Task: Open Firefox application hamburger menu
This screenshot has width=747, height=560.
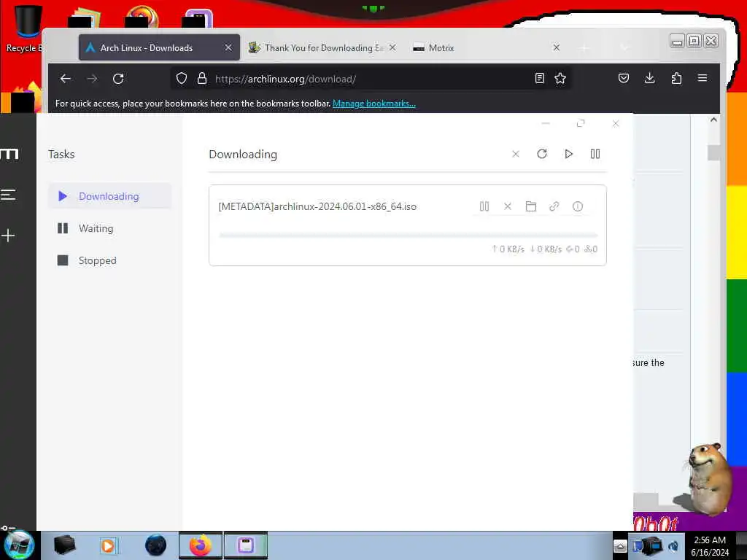Action: 703,78
